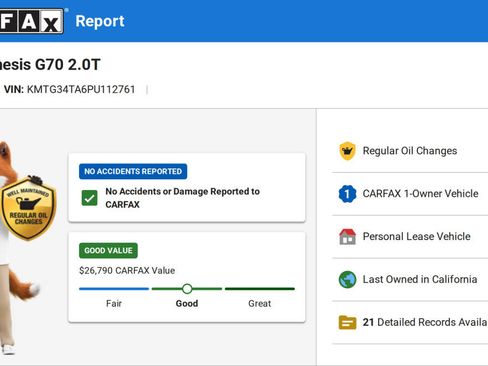Open 'Personal Lease Vehicle' row

[x=410, y=237]
